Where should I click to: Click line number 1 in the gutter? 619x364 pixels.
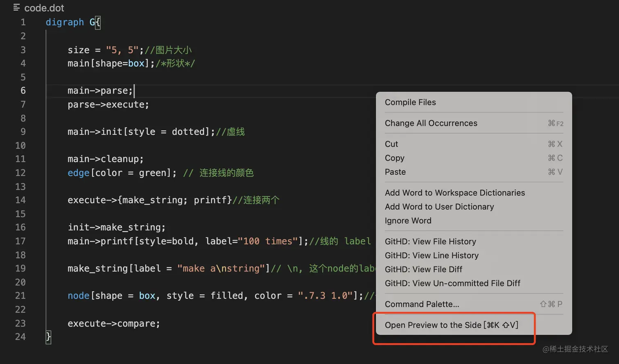23,22
